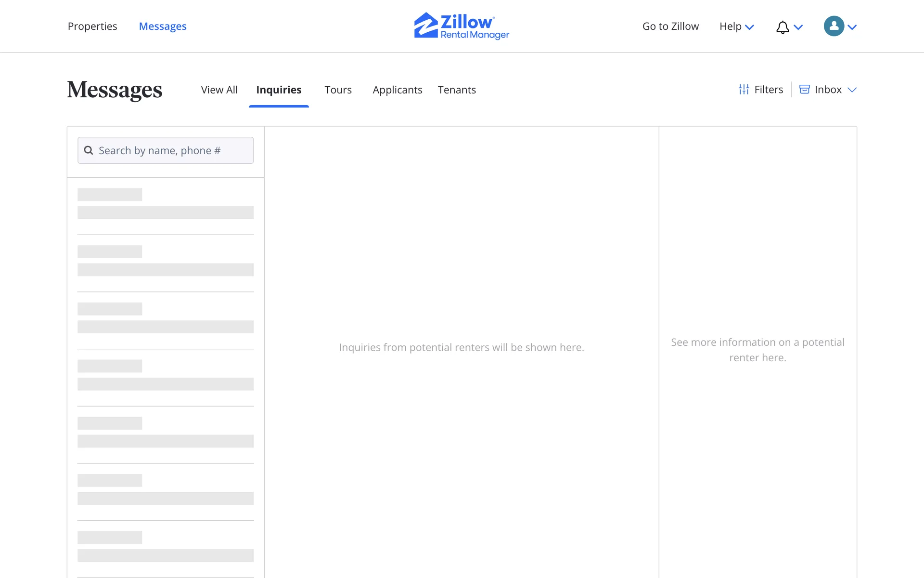Click the Inbox archive box icon
924x578 pixels.
(804, 90)
